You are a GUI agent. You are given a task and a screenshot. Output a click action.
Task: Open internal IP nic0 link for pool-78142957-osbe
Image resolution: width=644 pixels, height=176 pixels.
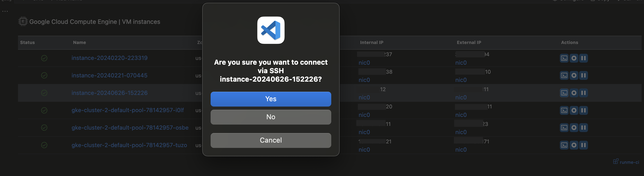(364, 132)
